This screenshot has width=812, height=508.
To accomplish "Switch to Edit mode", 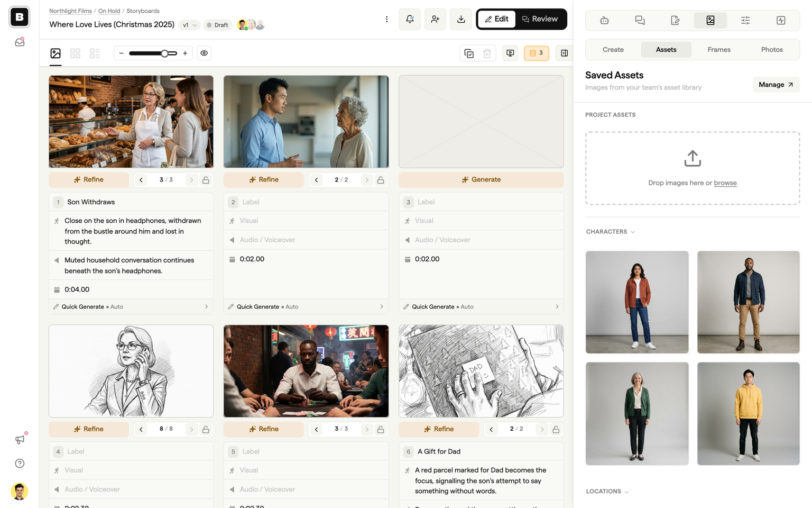I will tap(496, 19).
